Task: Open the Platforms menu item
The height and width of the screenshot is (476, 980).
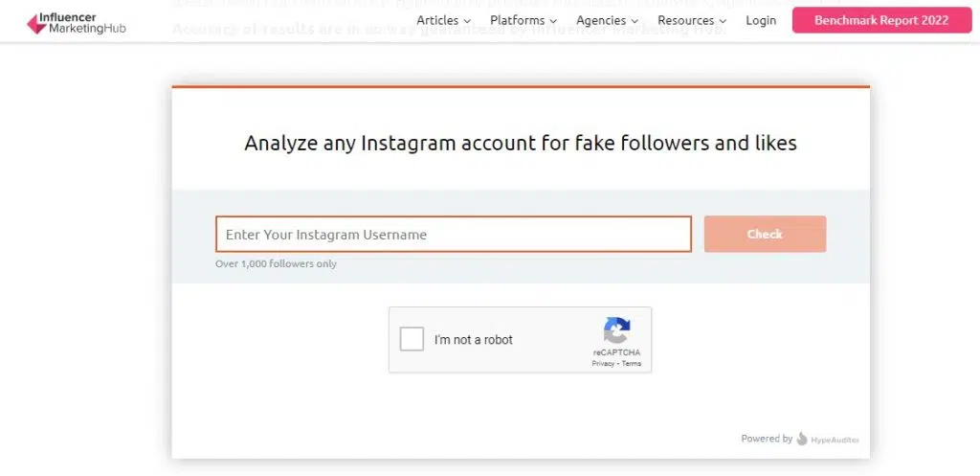Action: [x=517, y=20]
